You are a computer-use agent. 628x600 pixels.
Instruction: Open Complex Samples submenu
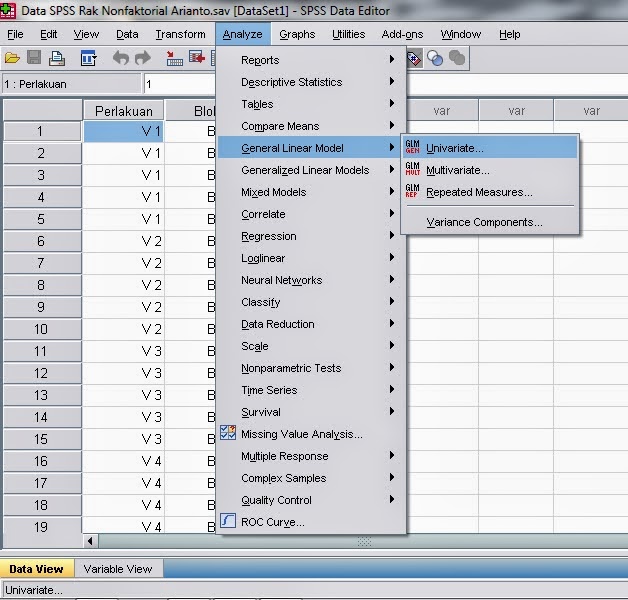pyautogui.click(x=311, y=478)
